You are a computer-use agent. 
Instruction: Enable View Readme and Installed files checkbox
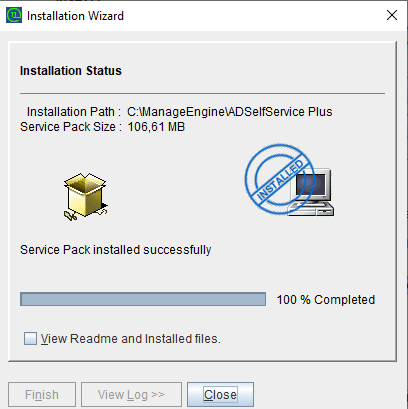pyautogui.click(x=30, y=338)
